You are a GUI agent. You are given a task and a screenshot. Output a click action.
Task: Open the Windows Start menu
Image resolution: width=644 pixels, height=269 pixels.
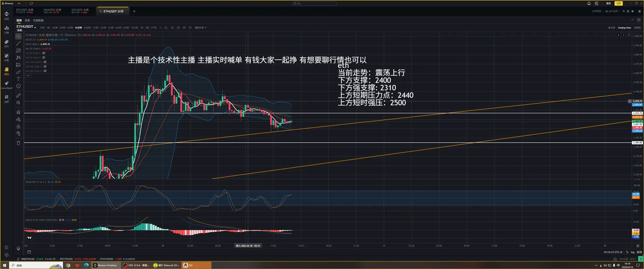(x=5, y=265)
